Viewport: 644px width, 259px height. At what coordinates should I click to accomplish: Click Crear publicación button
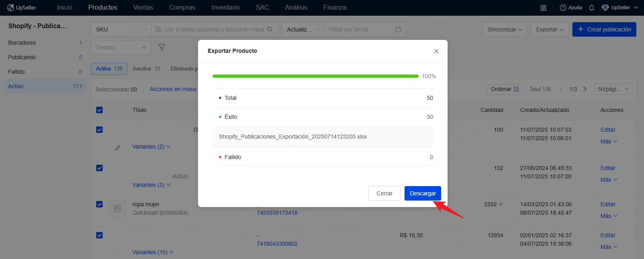(x=604, y=29)
